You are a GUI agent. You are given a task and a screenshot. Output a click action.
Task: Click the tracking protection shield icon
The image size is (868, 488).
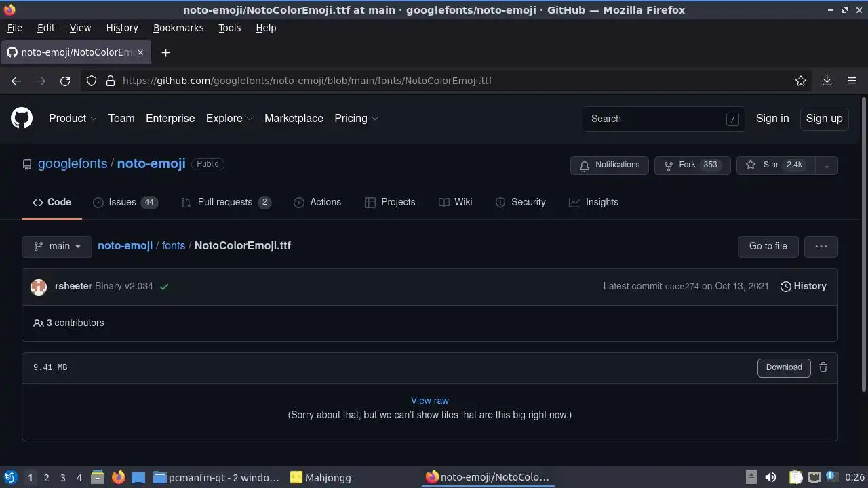tap(92, 81)
